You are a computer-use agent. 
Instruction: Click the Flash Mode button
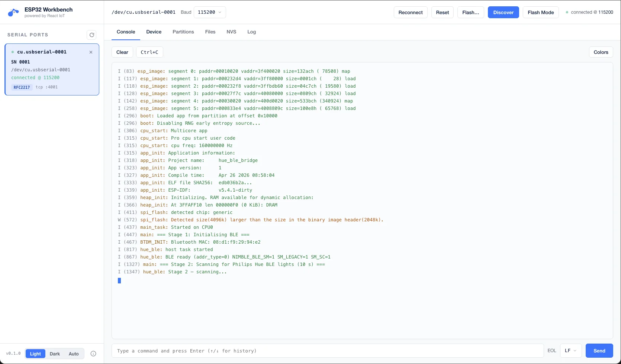pos(541,12)
